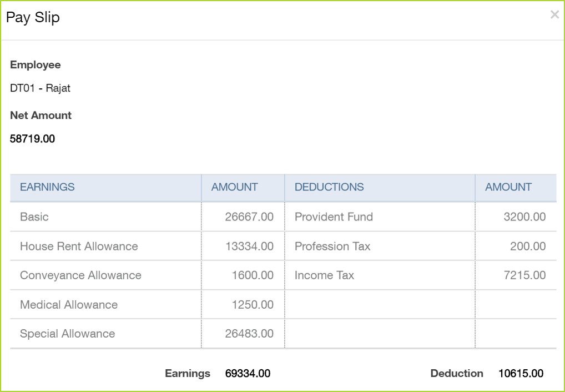The image size is (565, 392).
Task: Select the Net Amount value 58719.00
Action: 32,138
